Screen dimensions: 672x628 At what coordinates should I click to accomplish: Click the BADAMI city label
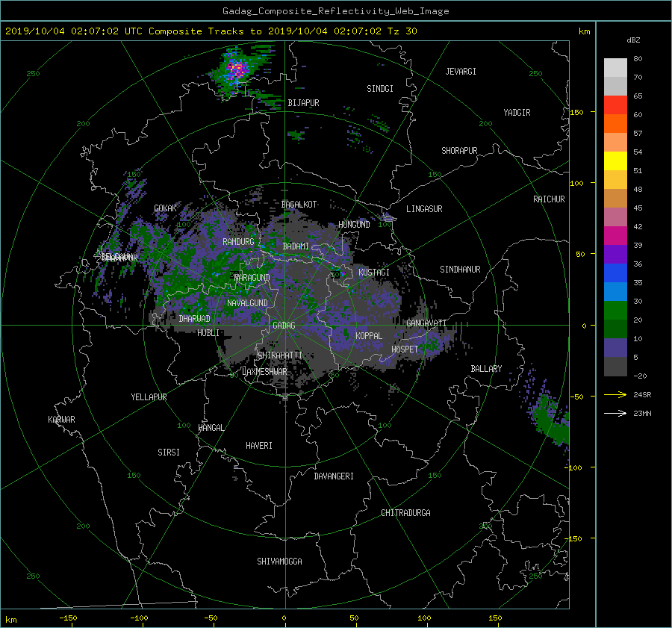click(296, 246)
